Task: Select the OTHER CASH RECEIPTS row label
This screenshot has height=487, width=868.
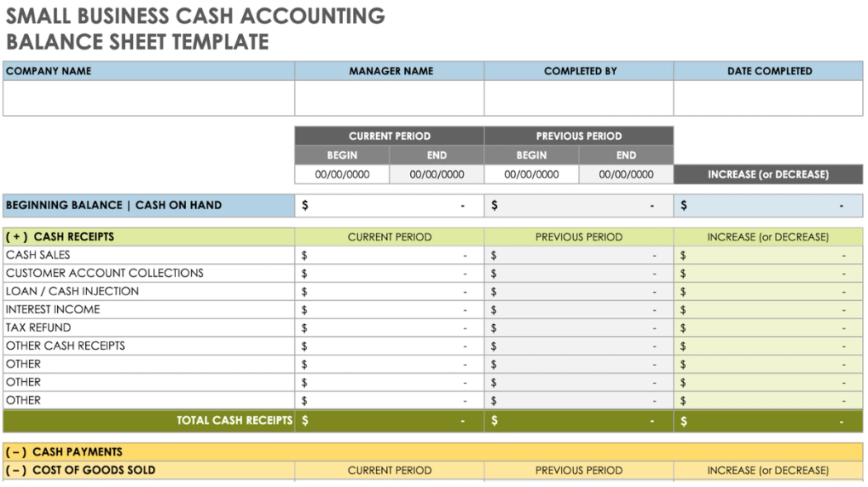Action: 149,346
